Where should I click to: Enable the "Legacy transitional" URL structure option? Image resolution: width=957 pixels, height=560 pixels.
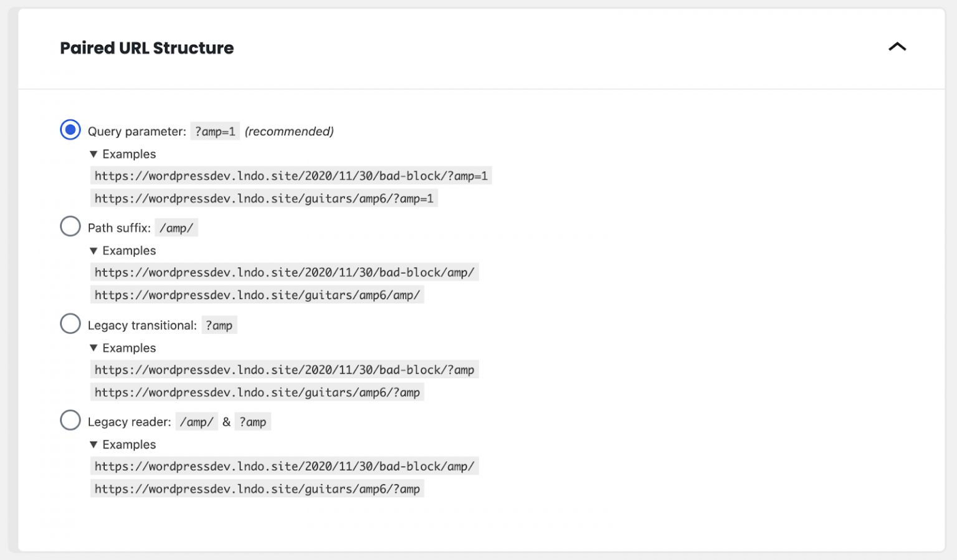(x=70, y=323)
